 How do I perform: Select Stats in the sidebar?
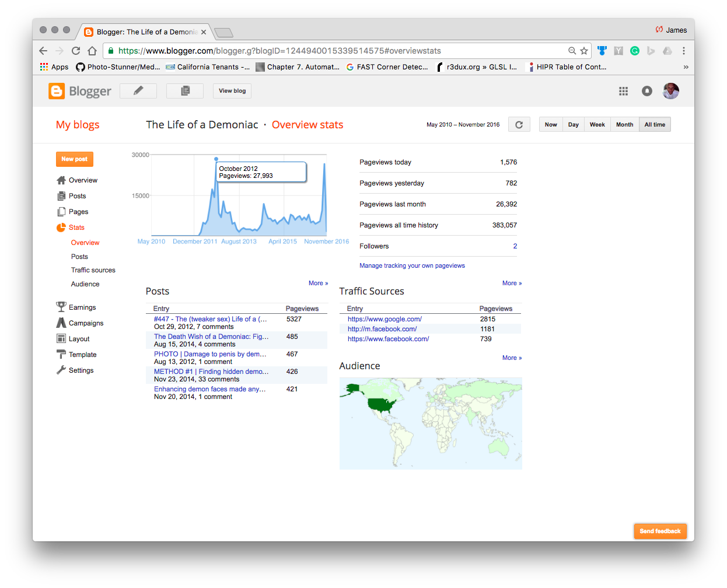tap(71, 228)
